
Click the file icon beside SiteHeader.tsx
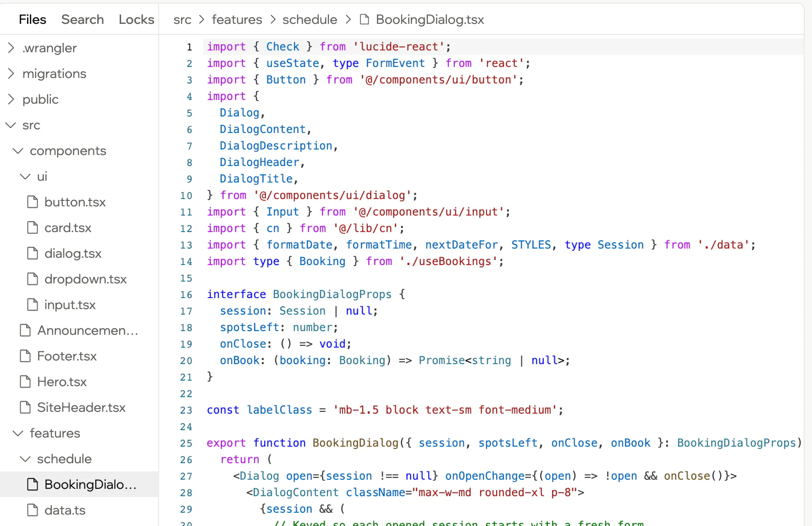(25, 407)
